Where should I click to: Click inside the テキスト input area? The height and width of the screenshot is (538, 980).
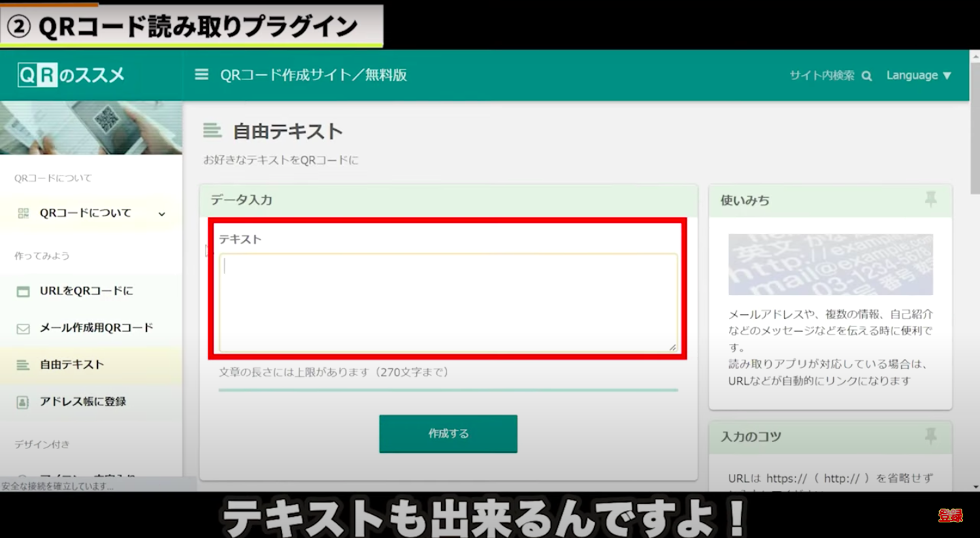coord(448,302)
